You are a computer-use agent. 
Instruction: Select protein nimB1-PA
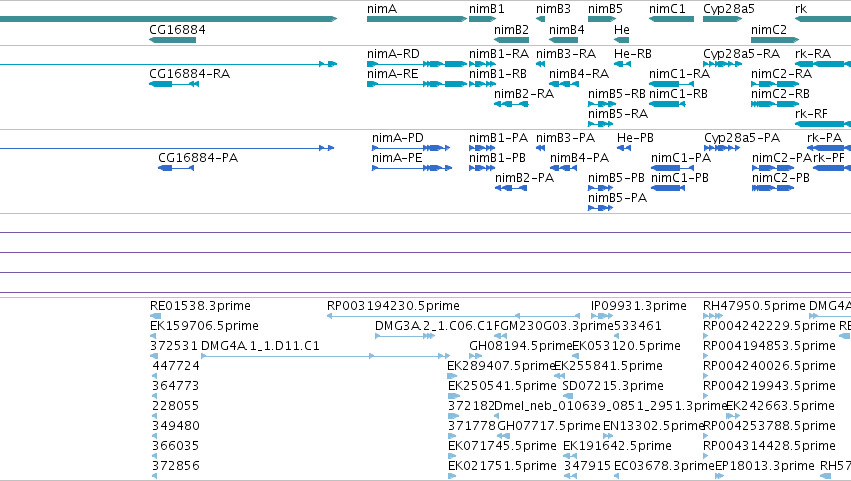point(481,148)
